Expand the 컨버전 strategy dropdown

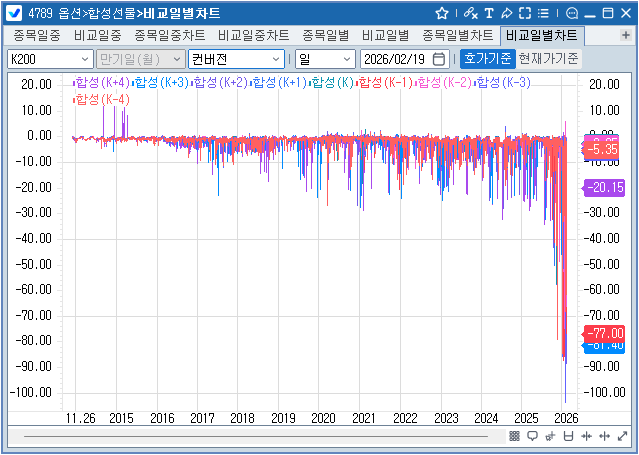236,59
